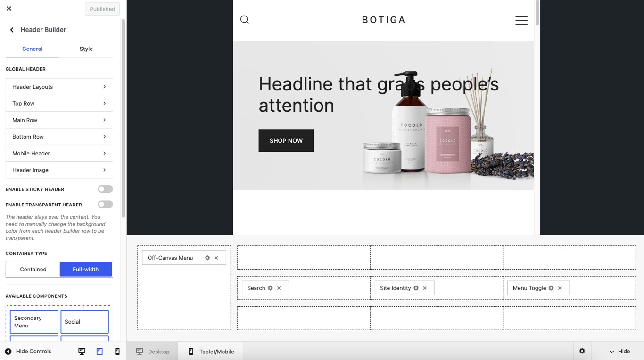Screen dimensions: 644x360
Task: Expand the Header Layouts section
Action: click(59, 87)
